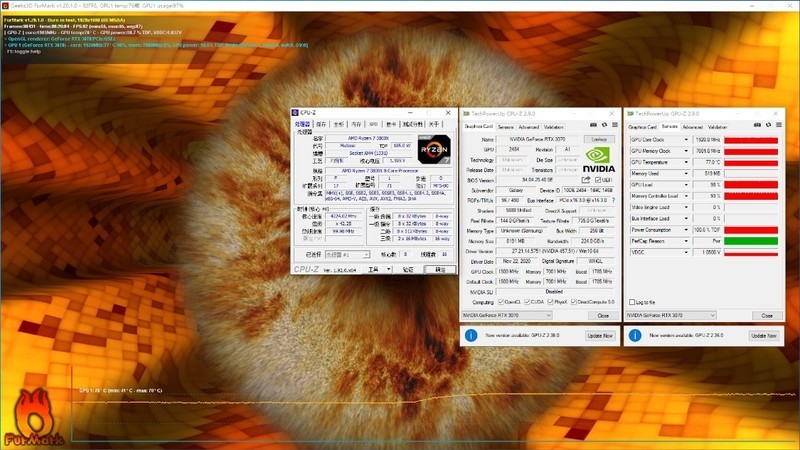The image size is (800, 450).
Task: Open GPU Load sensor dropdown
Action: 686,185
